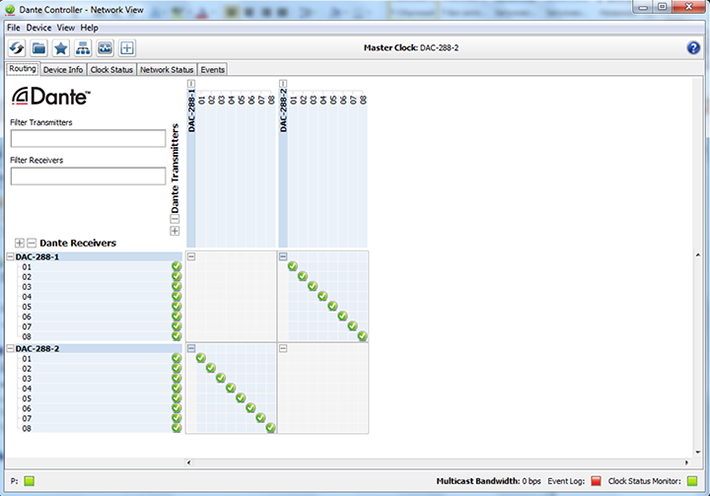Select the DAC-288-2 receiver device name

coord(37,348)
